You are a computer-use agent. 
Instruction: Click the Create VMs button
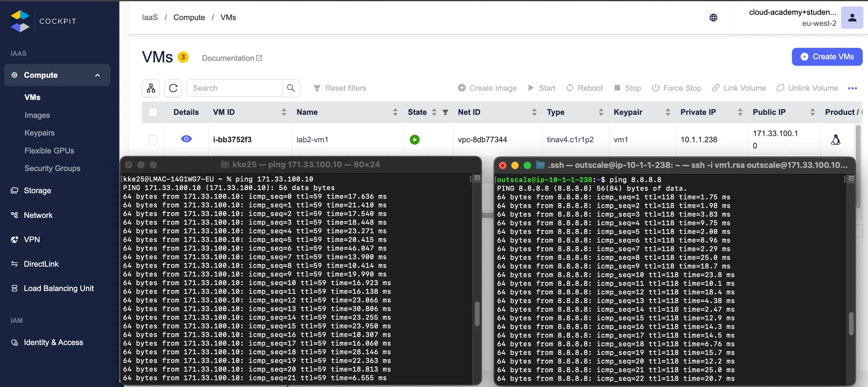pyautogui.click(x=827, y=57)
